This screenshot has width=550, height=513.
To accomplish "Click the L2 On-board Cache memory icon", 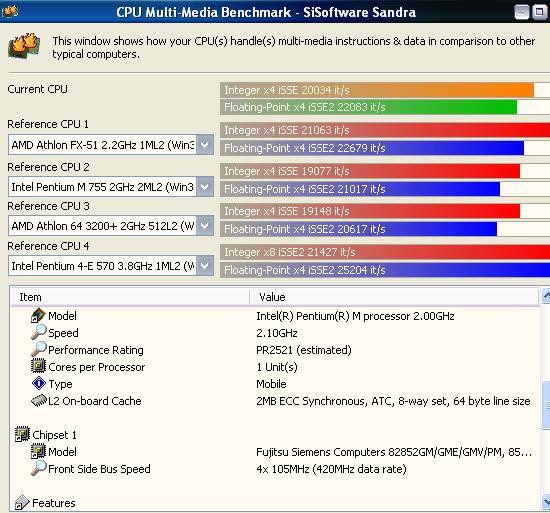I will tap(39, 400).
